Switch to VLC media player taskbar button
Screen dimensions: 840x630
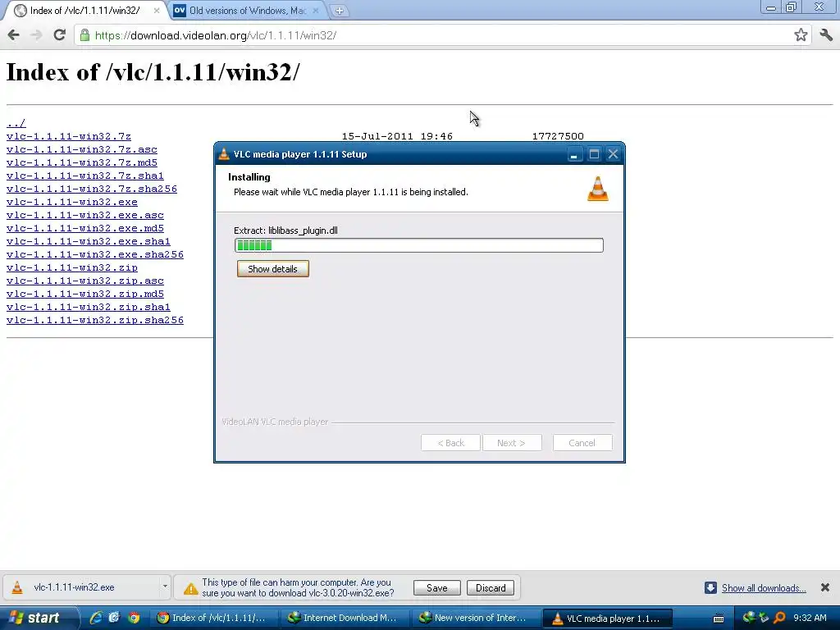click(608, 619)
